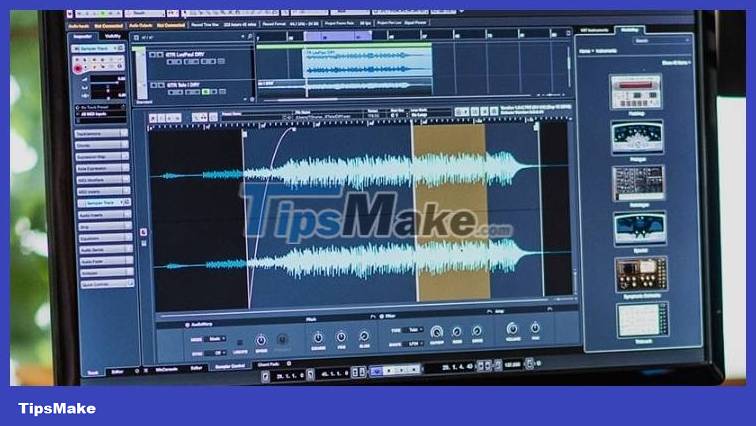Select the Padshop instrument thumbnail
The height and width of the screenshot is (426, 756).
[635, 92]
